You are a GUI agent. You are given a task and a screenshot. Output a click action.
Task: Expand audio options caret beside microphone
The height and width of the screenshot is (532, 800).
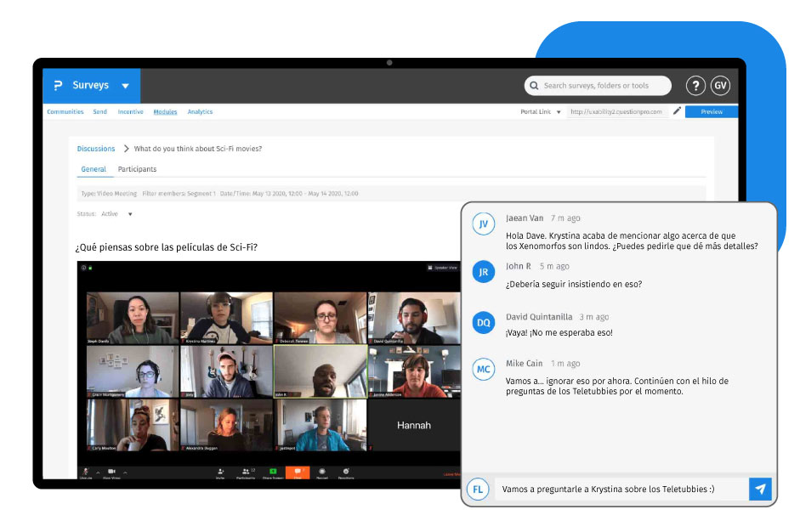coord(98,473)
